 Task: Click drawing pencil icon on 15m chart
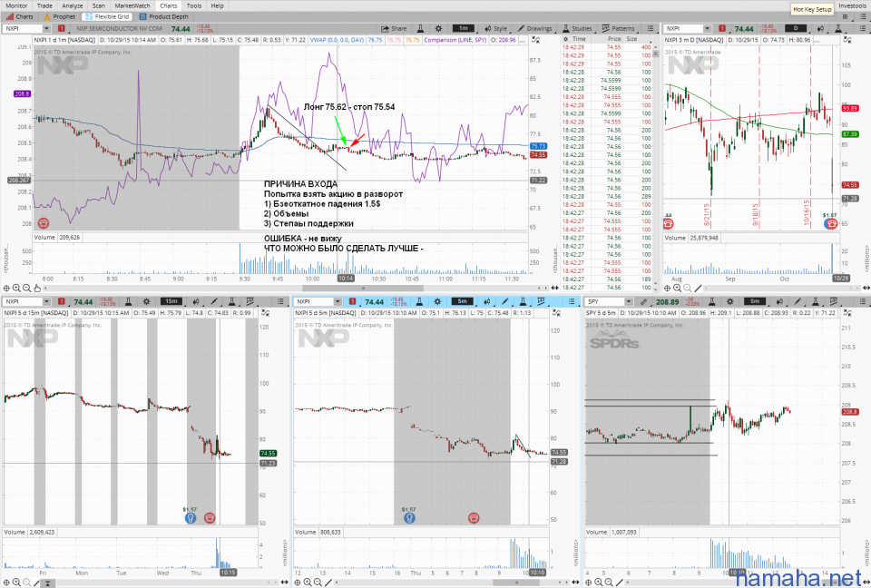[213, 301]
